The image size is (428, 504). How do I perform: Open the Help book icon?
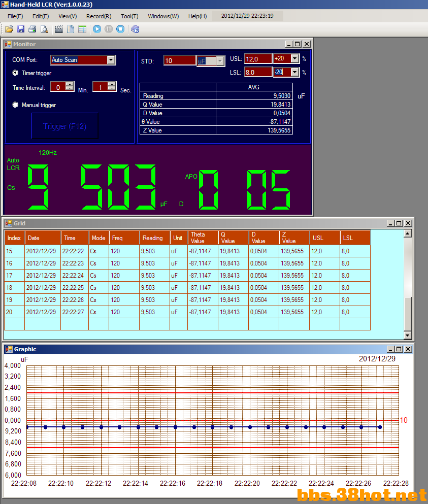point(135,29)
